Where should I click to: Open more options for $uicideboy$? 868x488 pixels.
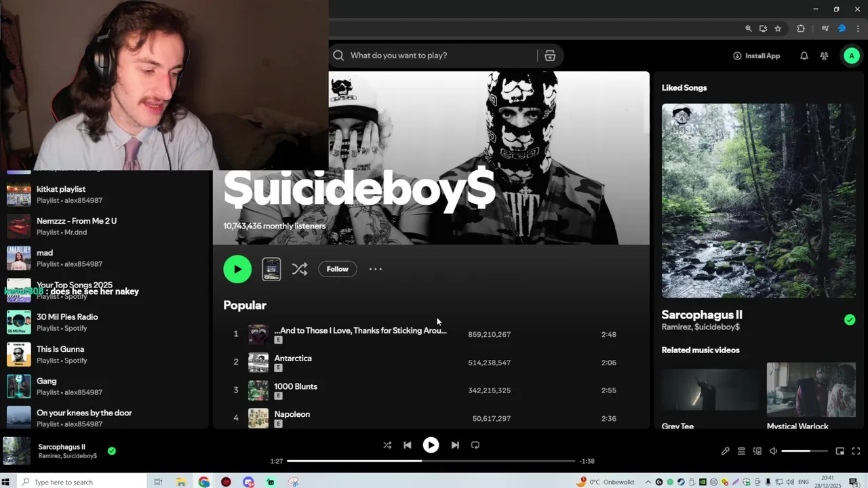[375, 269]
